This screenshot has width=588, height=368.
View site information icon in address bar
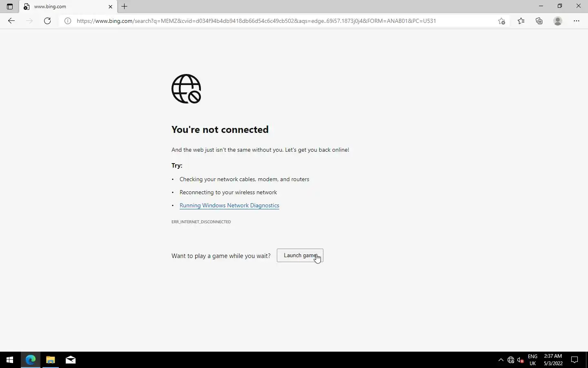click(68, 21)
